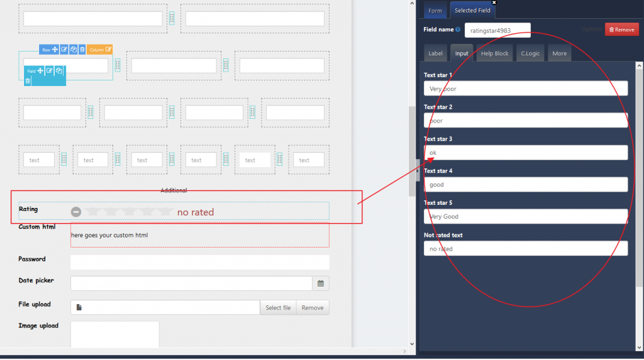Click the Row move handle icon
The image size is (644, 360).
55,50
